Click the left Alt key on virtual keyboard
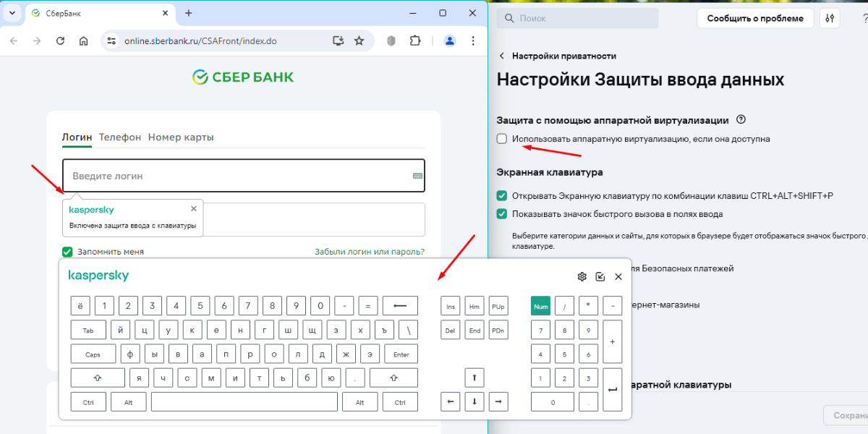 129,401
